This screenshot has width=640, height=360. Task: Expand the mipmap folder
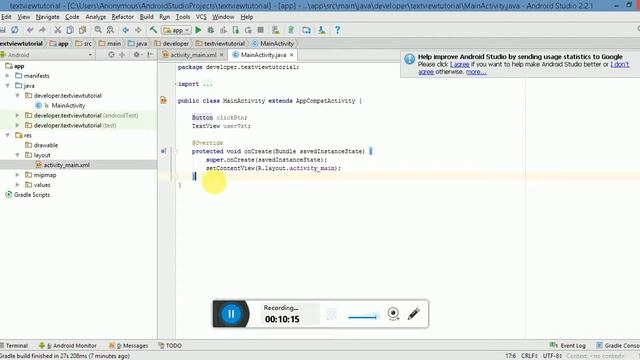[x=18, y=175]
